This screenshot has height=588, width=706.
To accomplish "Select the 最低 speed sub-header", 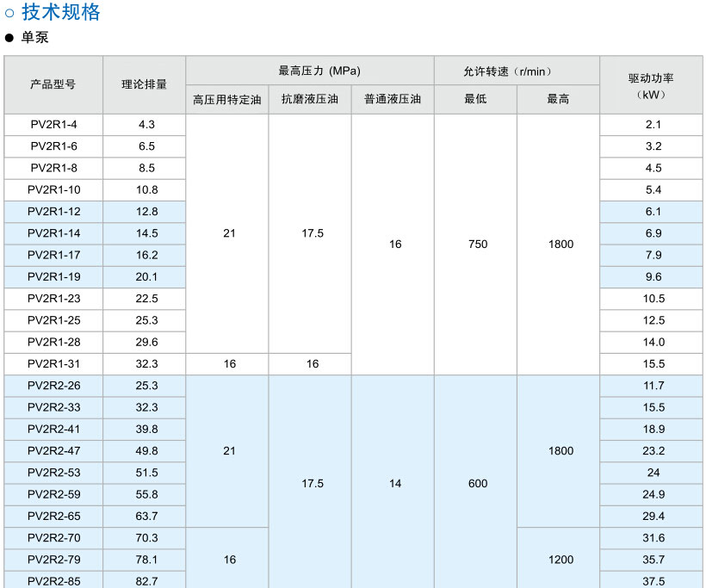I will (x=475, y=99).
